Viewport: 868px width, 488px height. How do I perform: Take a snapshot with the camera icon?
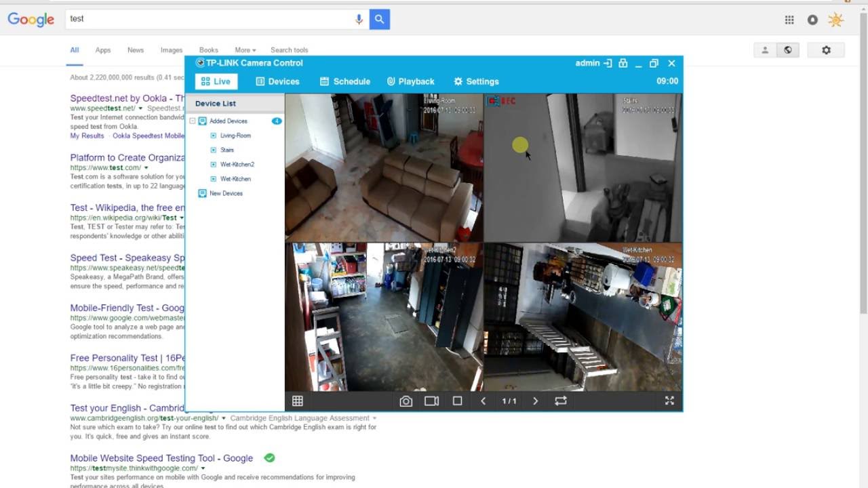pos(406,401)
